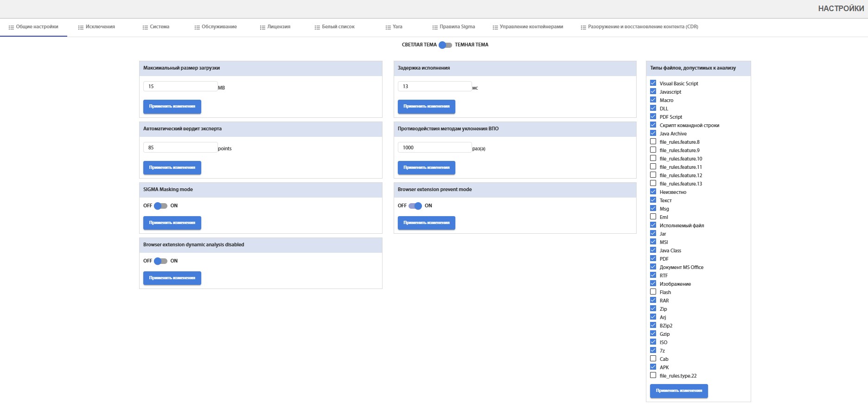
Task: Toggle the light/dark theme switch
Action: point(445,45)
